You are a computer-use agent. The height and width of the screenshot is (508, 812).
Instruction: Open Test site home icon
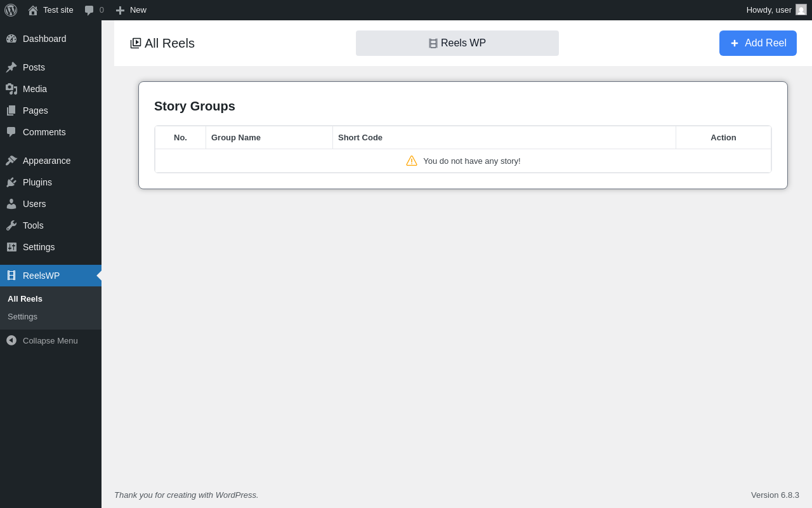pyautogui.click(x=33, y=10)
